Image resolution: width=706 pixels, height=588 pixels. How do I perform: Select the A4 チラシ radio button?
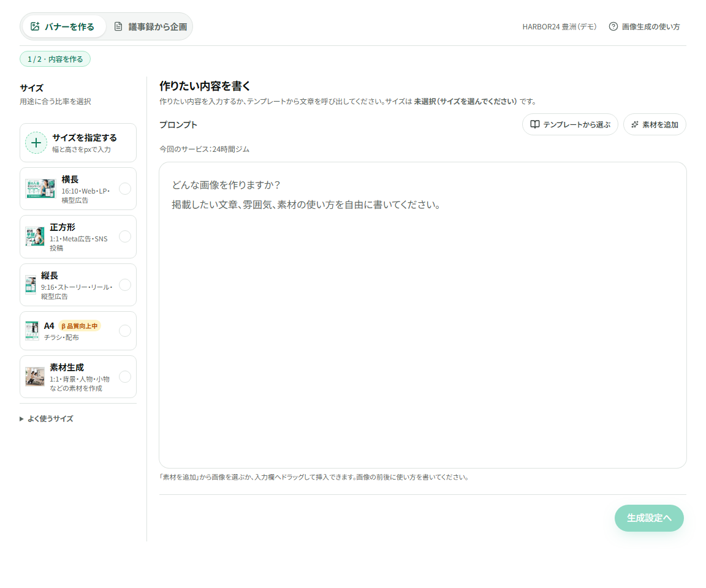(x=125, y=331)
